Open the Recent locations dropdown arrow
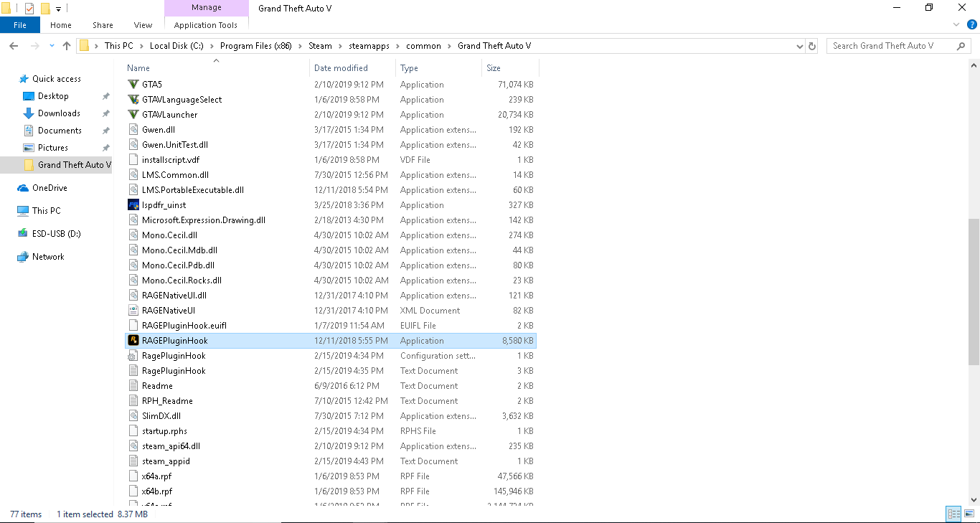 click(52, 46)
